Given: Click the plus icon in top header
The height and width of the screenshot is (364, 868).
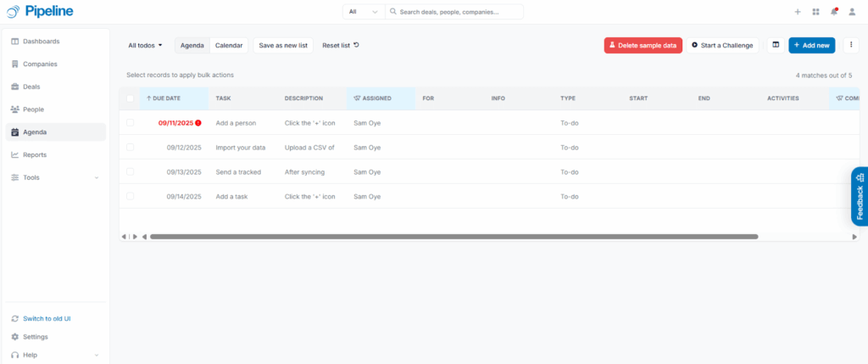Looking at the screenshot, I should (797, 12).
